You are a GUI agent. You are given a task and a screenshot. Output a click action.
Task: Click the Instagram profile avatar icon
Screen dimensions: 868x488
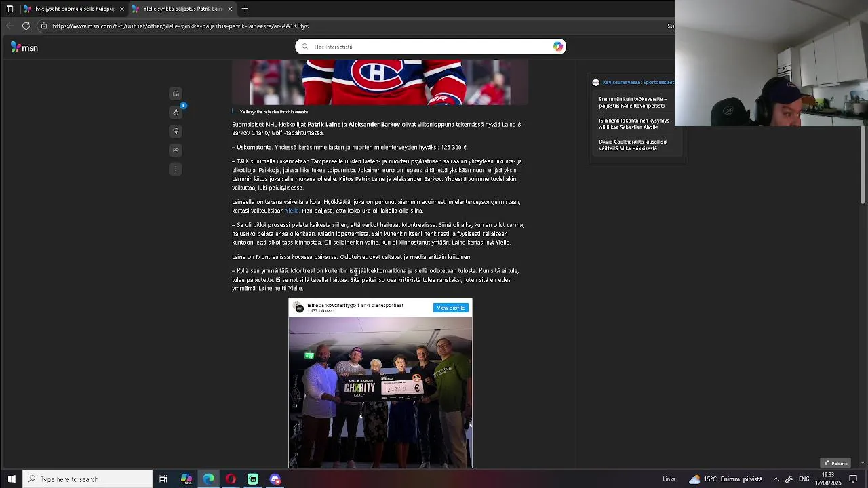tap(299, 308)
